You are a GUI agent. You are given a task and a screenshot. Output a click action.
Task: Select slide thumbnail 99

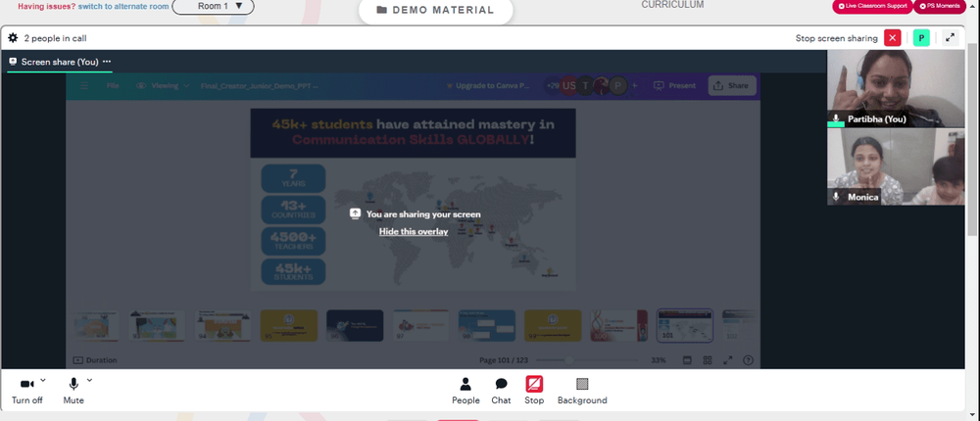(x=553, y=325)
